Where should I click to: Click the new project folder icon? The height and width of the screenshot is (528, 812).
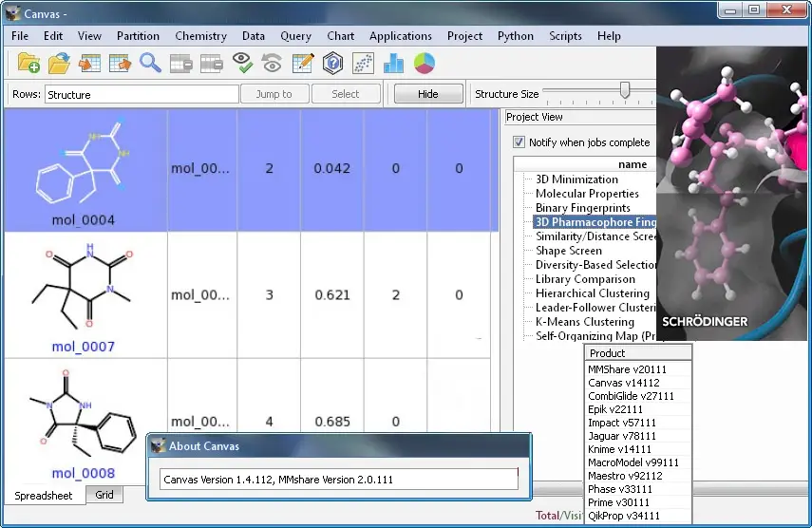tap(28, 64)
